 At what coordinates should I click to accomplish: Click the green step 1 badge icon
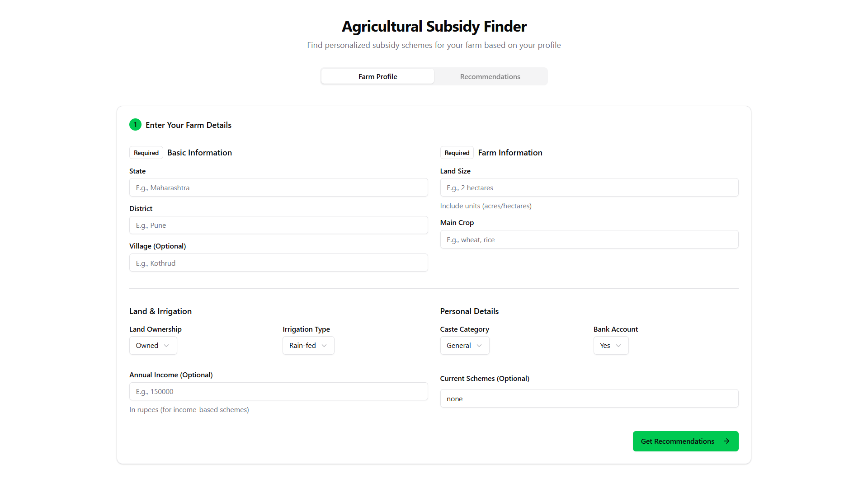coord(135,125)
